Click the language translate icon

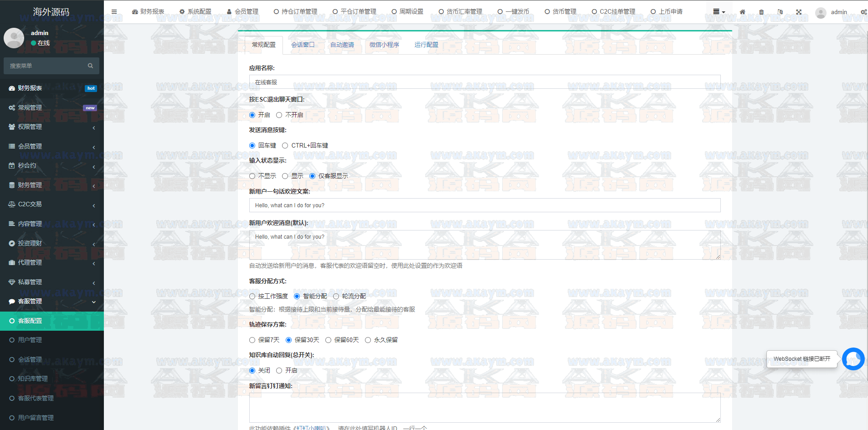(x=780, y=12)
